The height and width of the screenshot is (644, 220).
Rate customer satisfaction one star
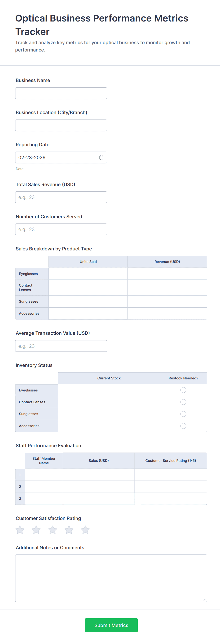coord(20,530)
